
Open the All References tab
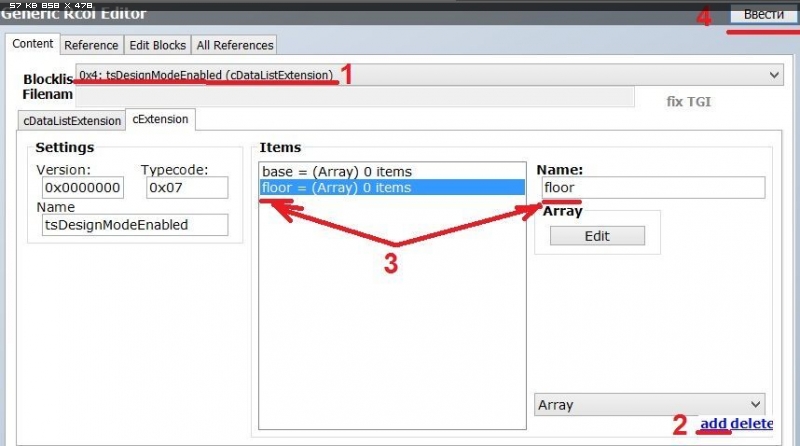tap(235, 45)
